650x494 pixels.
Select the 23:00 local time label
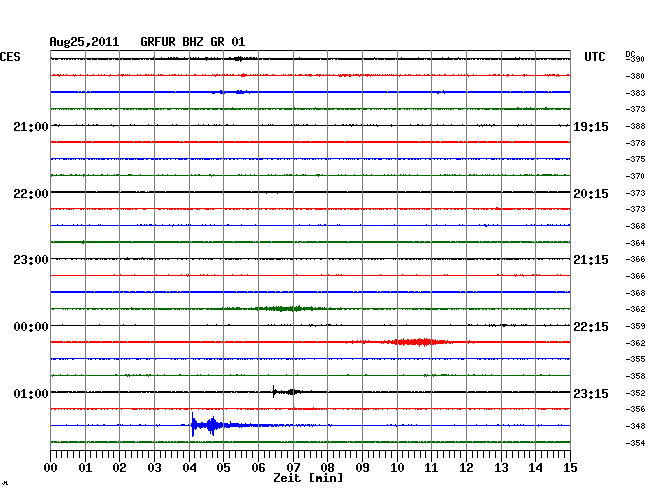(x=31, y=260)
